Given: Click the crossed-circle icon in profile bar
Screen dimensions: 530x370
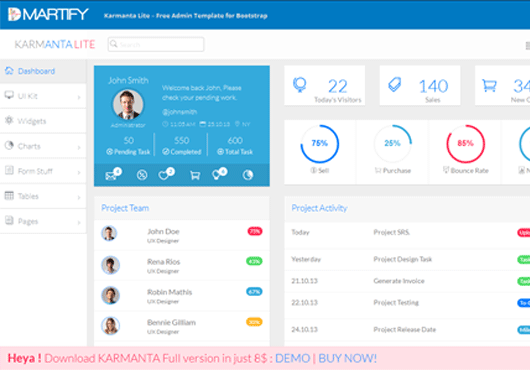Looking at the screenshot, I should [x=142, y=175].
